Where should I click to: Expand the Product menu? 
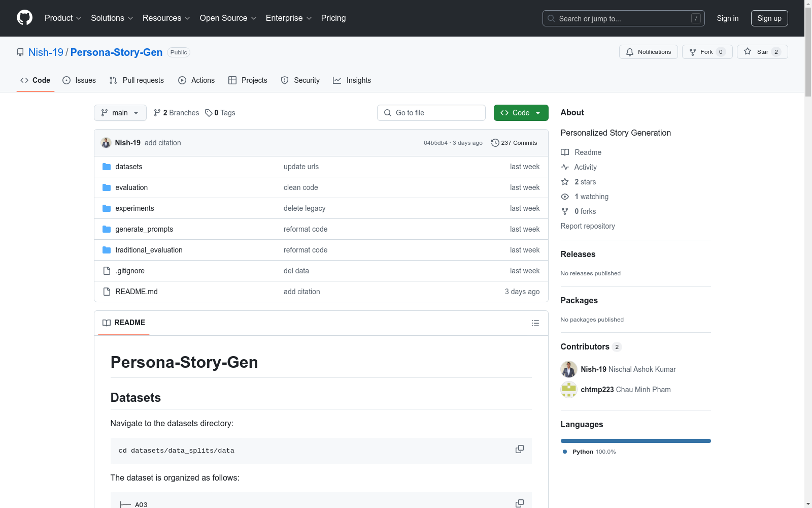[x=63, y=18]
